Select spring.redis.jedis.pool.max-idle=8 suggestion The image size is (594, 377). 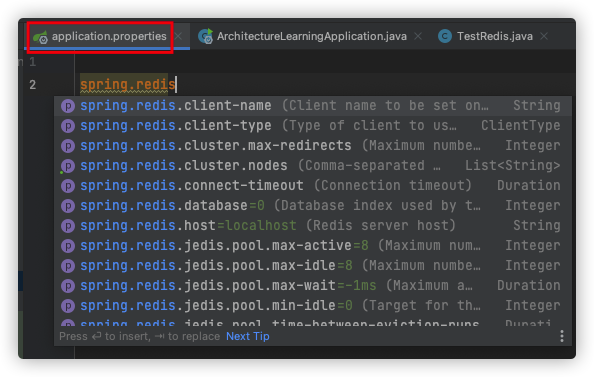coord(313,266)
